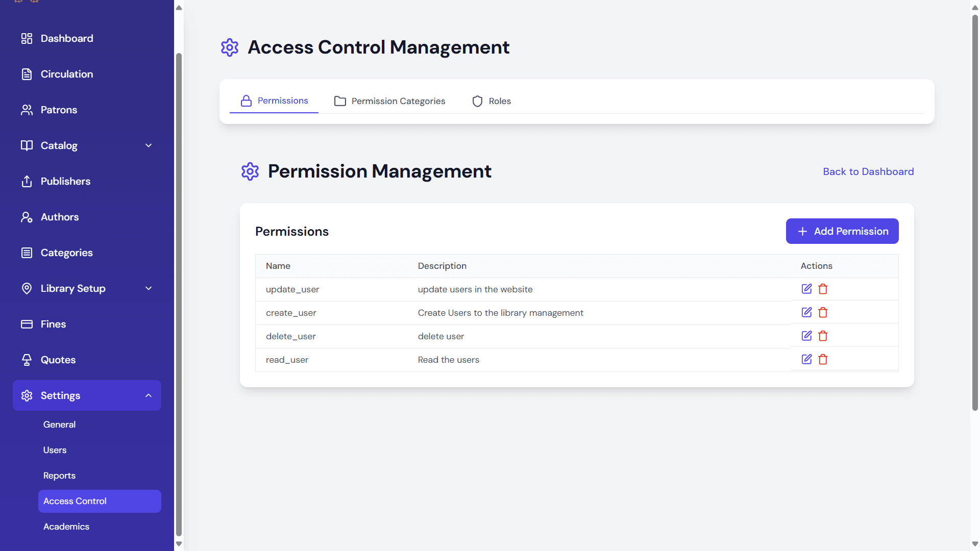Click the Dashboard grid icon in sidebar

click(27, 39)
